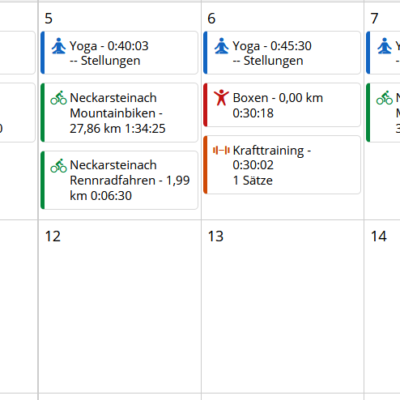The image size is (400, 400).
Task: Click the red boxing figure icon
Action: click(x=221, y=98)
